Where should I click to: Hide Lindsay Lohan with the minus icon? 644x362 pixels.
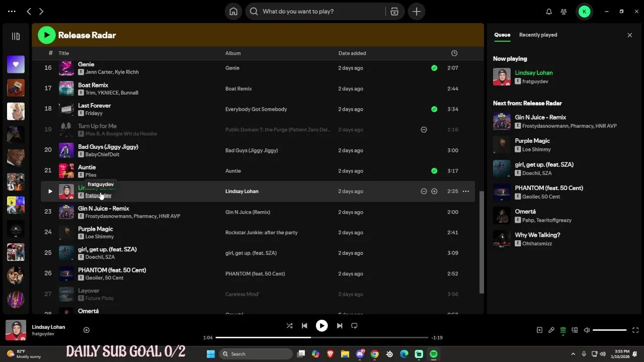tap(424, 192)
